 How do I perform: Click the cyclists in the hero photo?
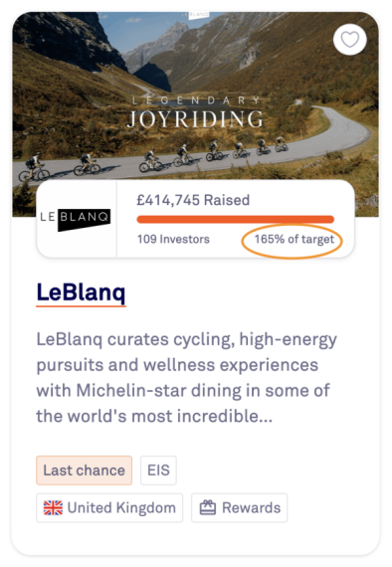click(x=153, y=157)
